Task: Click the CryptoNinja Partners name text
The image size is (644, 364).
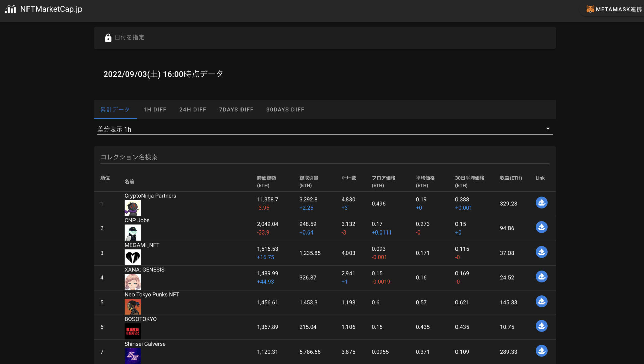Action: 150,196
